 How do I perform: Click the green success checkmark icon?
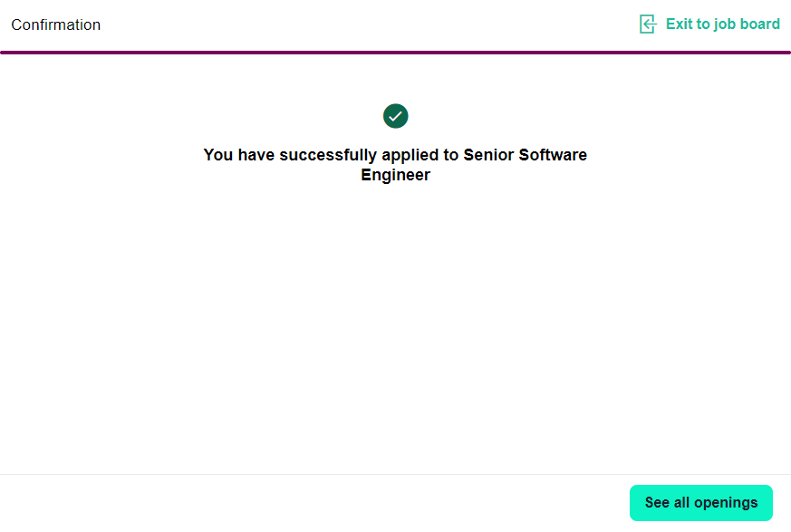395,116
